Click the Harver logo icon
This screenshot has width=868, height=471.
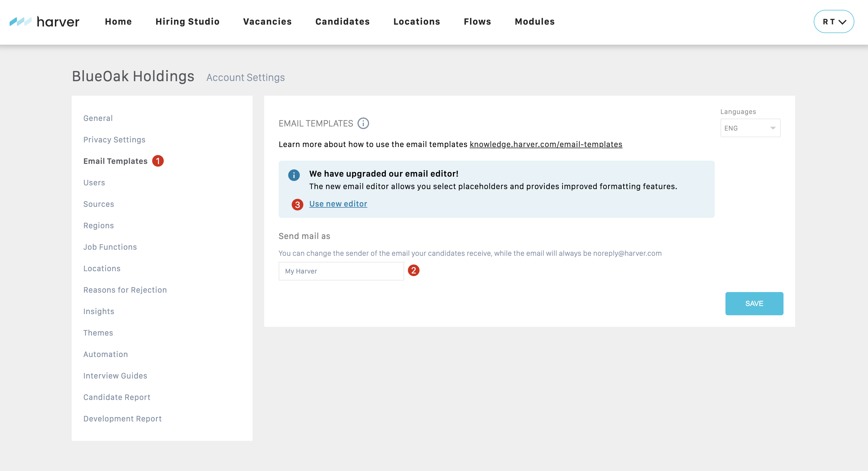[20, 21]
